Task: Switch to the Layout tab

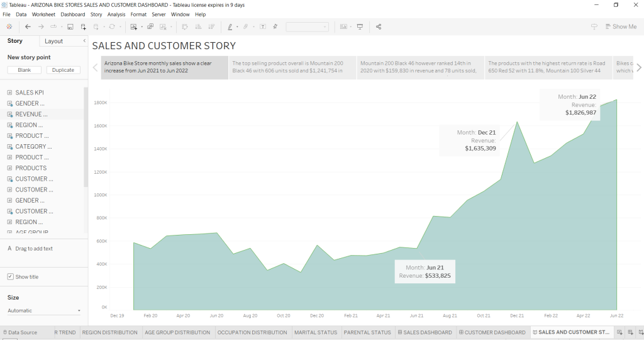Action: point(54,41)
